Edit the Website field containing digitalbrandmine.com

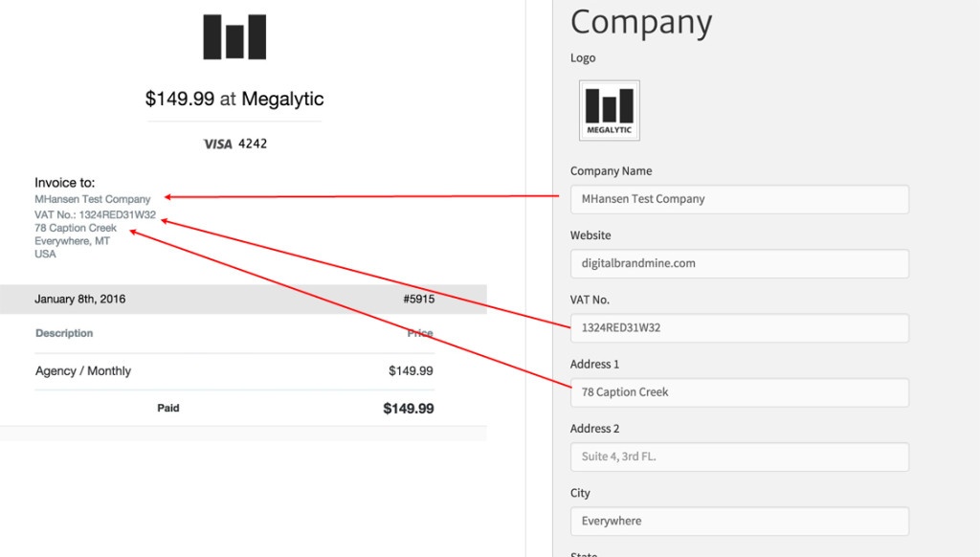(739, 263)
